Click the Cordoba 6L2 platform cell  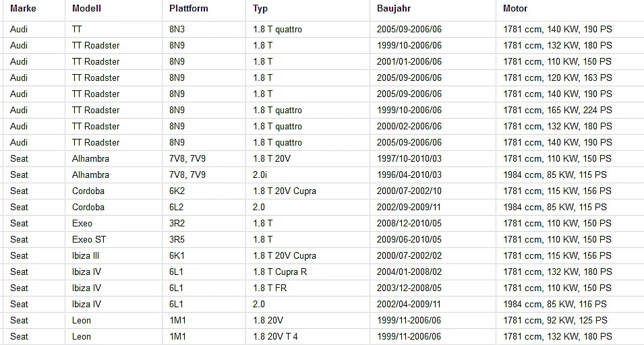point(204,207)
